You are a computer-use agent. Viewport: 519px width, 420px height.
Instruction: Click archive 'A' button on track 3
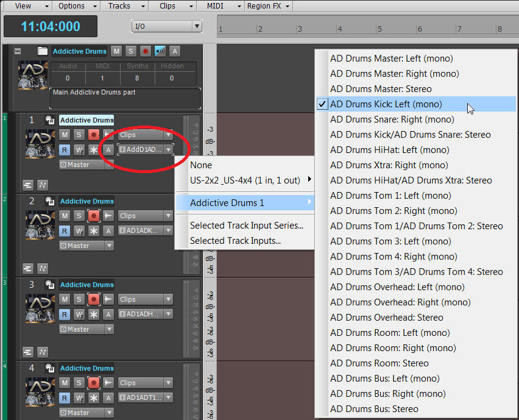point(108,315)
